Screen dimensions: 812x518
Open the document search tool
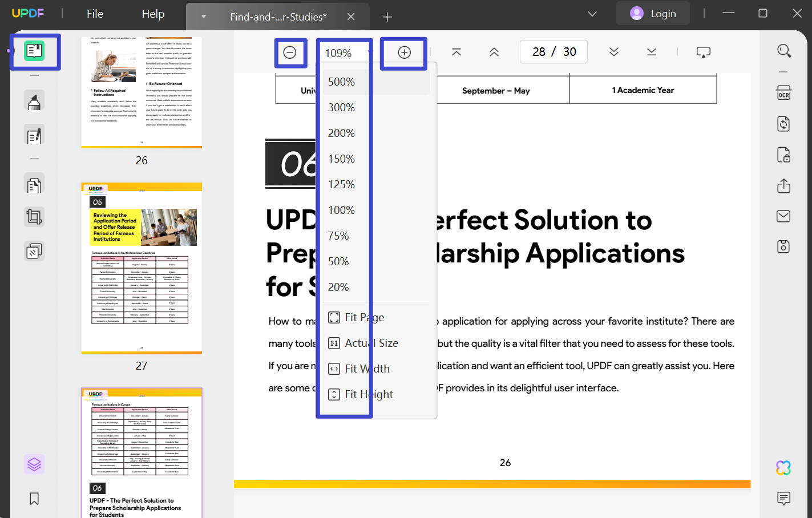pyautogui.click(x=783, y=51)
